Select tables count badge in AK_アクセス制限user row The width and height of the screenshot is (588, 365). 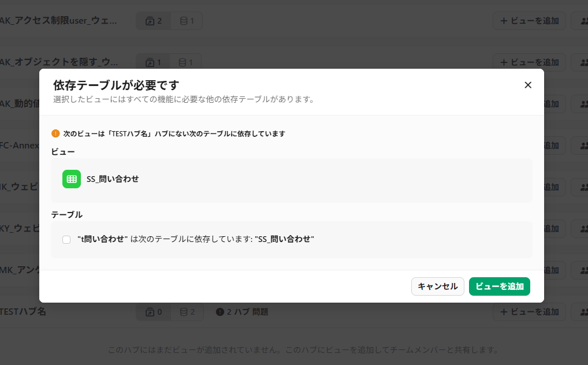tap(187, 21)
